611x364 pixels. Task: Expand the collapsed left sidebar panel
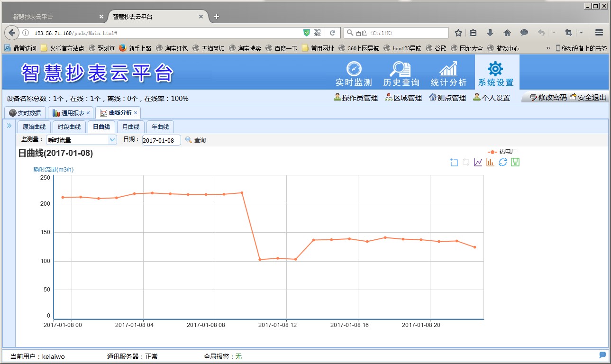[x=9, y=126]
